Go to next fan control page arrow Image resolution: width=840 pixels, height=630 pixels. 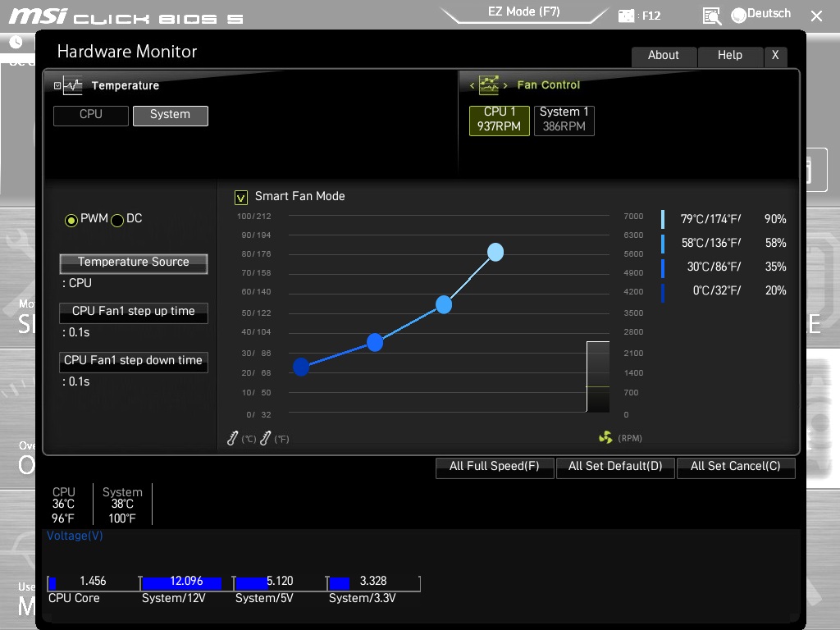pos(504,85)
